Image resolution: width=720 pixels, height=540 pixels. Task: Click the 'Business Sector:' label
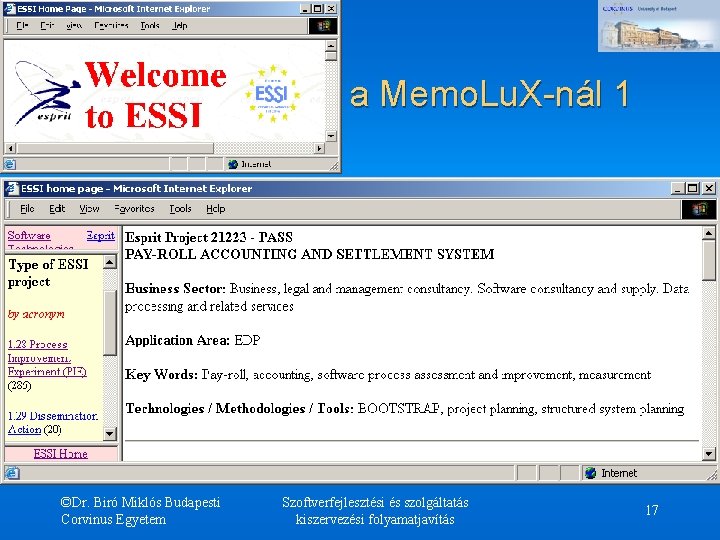pos(175,289)
